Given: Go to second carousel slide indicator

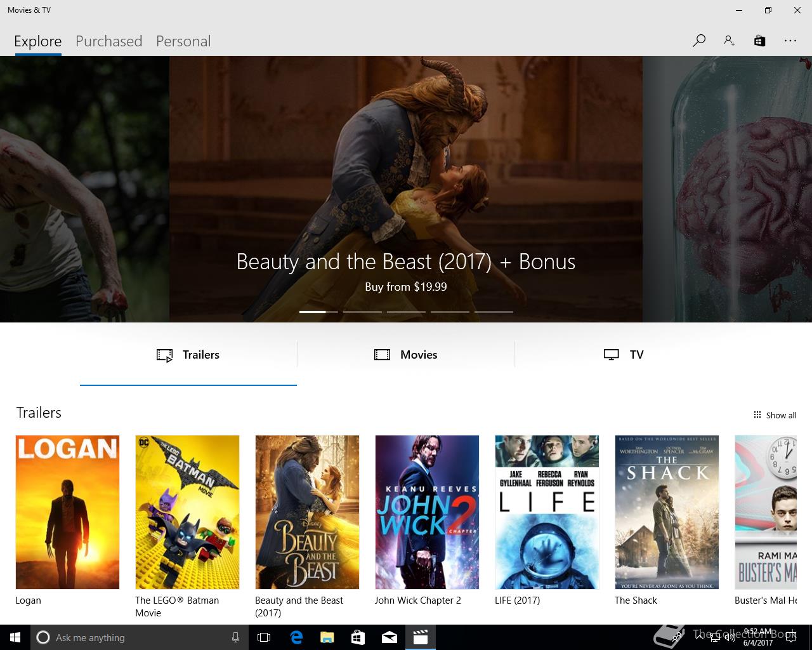Looking at the screenshot, I should pyautogui.click(x=362, y=312).
